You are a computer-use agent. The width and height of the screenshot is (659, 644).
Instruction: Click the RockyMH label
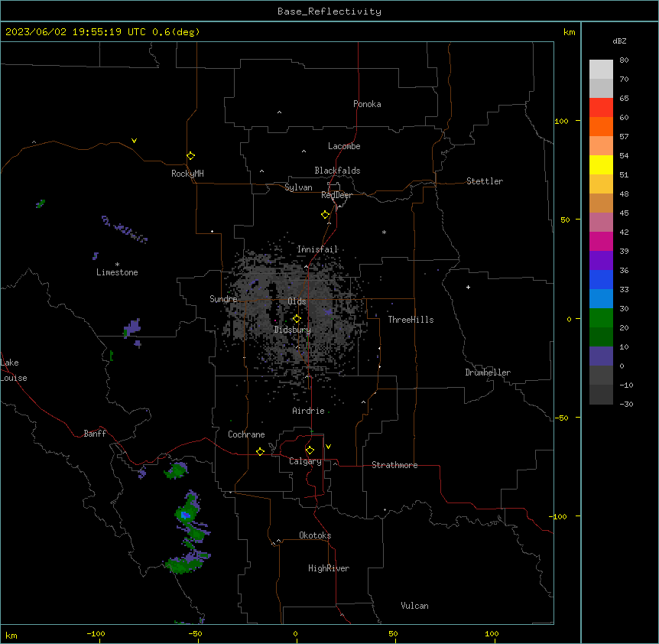click(187, 174)
